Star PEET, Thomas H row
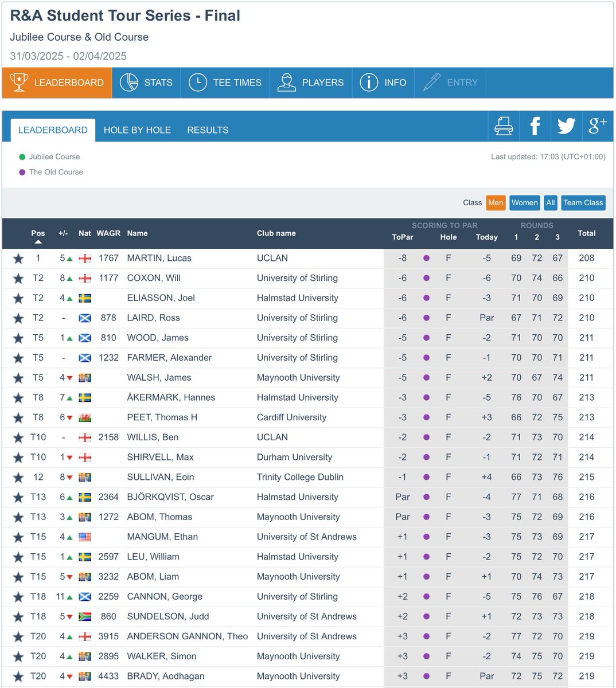 click(x=18, y=418)
